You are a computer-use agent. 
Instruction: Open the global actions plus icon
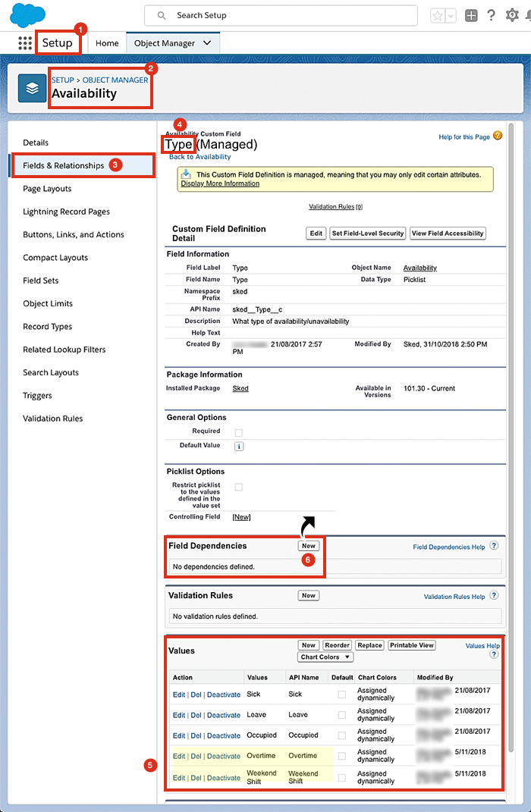pyautogui.click(x=471, y=16)
